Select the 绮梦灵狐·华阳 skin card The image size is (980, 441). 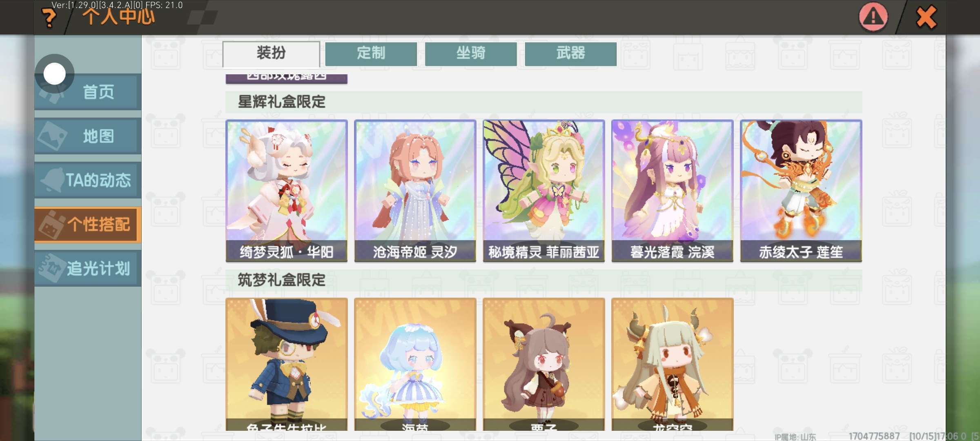click(287, 191)
